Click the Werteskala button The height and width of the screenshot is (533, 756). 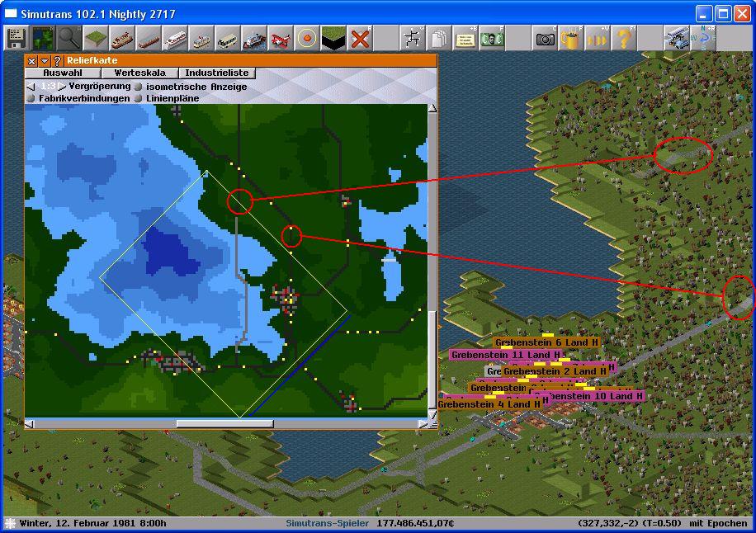point(139,73)
